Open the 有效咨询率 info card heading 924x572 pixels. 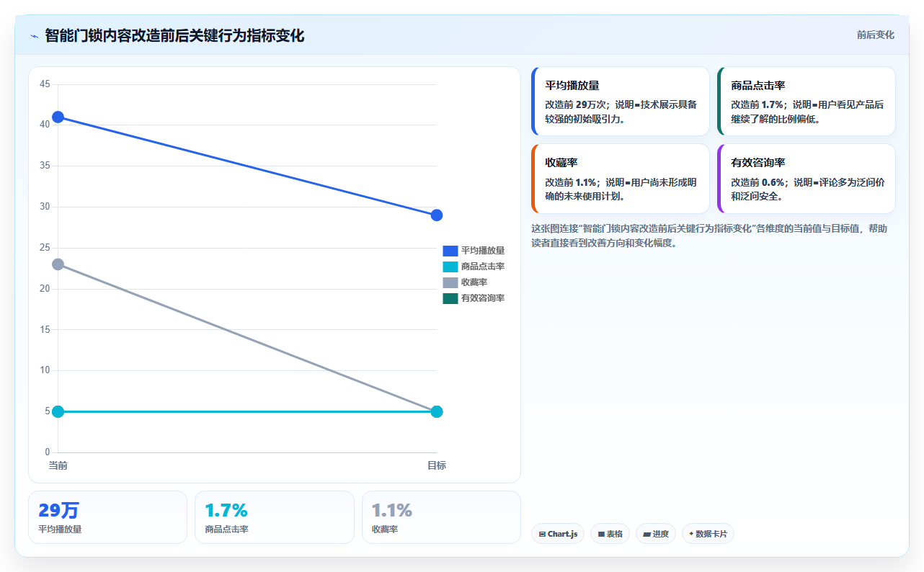pyautogui.click(x=758, y=164)
